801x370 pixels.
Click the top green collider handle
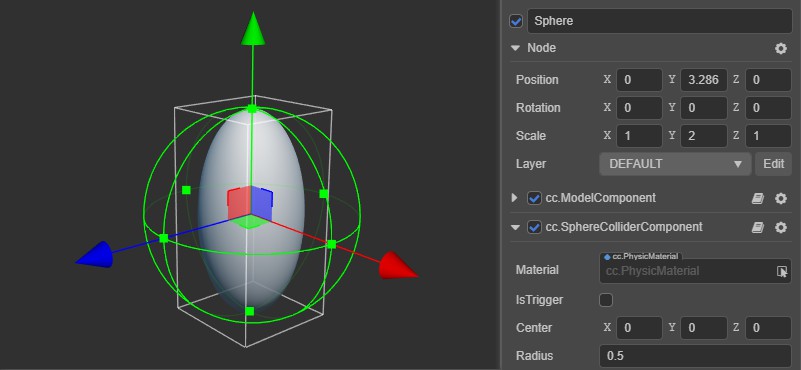pos(252,108)
